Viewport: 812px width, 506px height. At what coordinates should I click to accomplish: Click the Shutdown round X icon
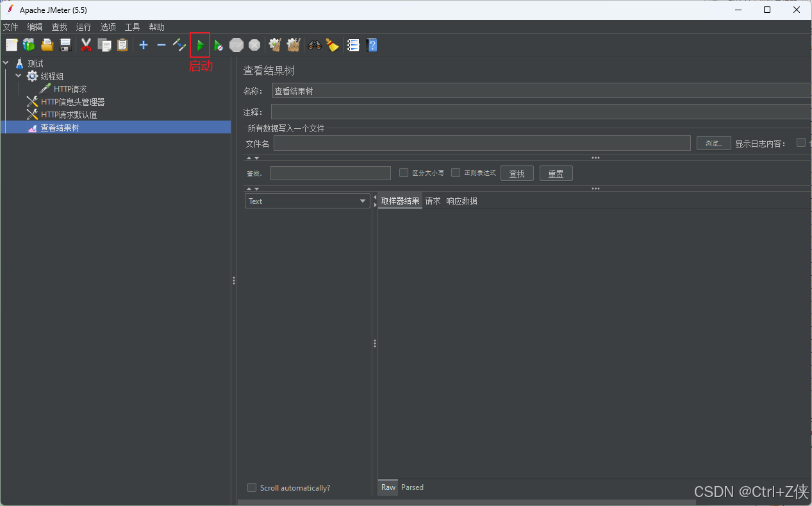[254, 45]
